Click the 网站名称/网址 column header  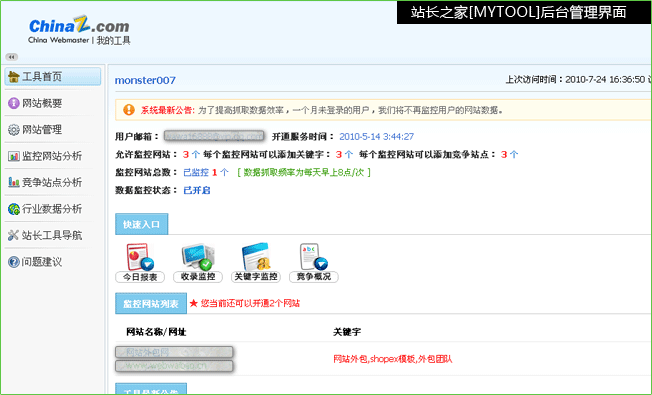(156, 332)
